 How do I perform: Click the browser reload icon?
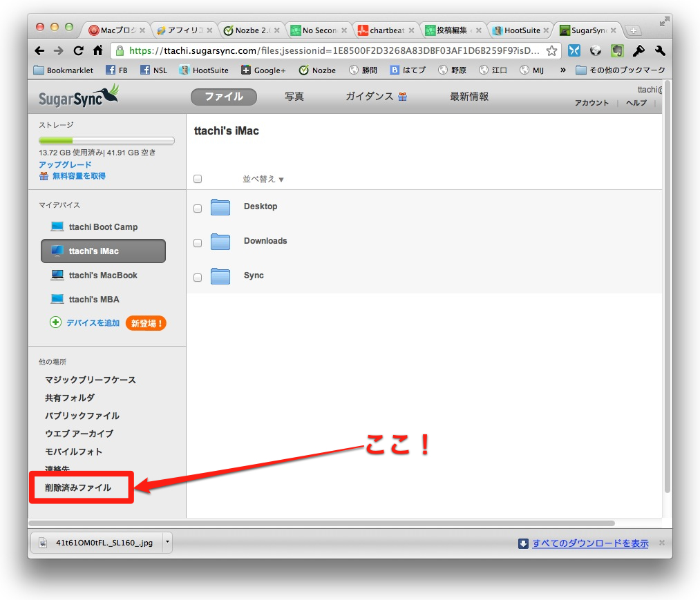pos(79,50)
